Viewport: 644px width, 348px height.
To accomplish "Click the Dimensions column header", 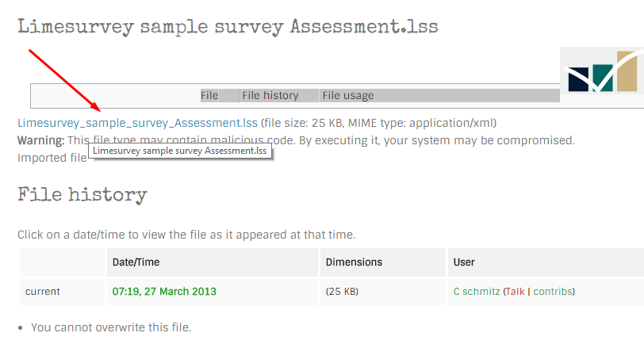I will 354,262.
